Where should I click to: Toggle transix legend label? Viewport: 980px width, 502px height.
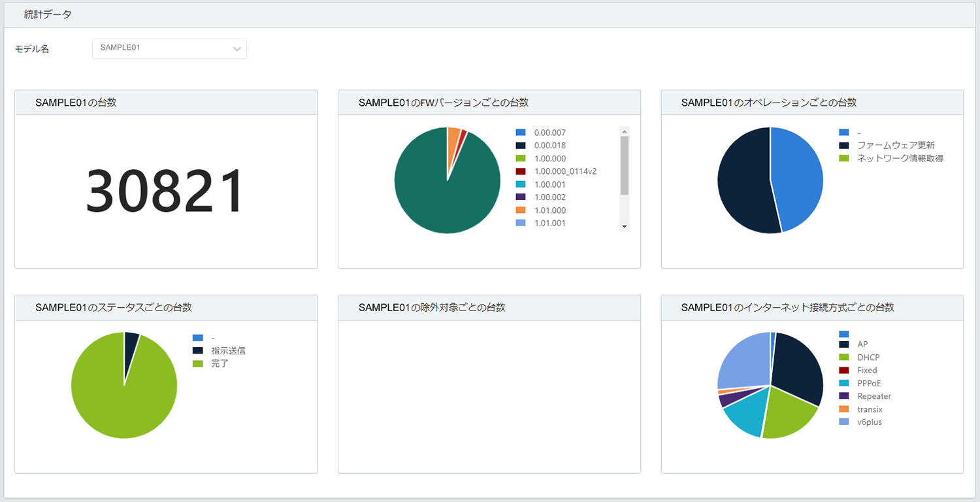[870, 409]
